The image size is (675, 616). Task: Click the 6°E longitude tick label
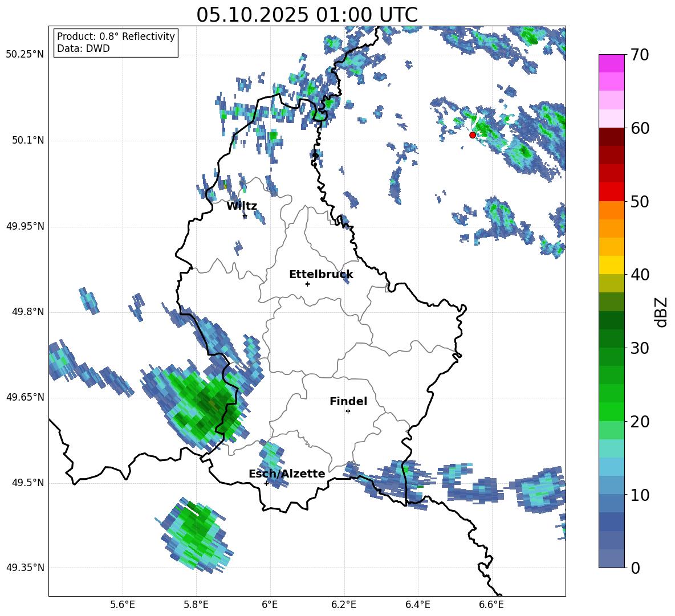[270, 605]
